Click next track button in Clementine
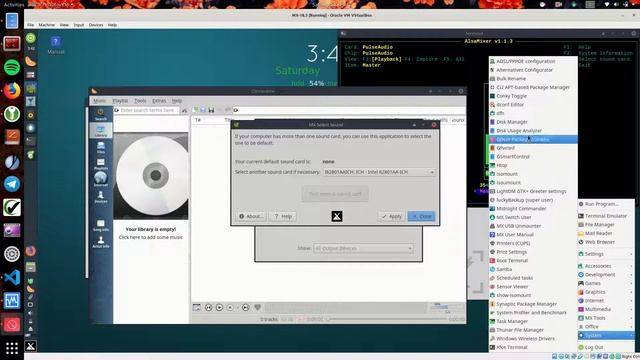 pyautogui.click(x=245, y=307)
